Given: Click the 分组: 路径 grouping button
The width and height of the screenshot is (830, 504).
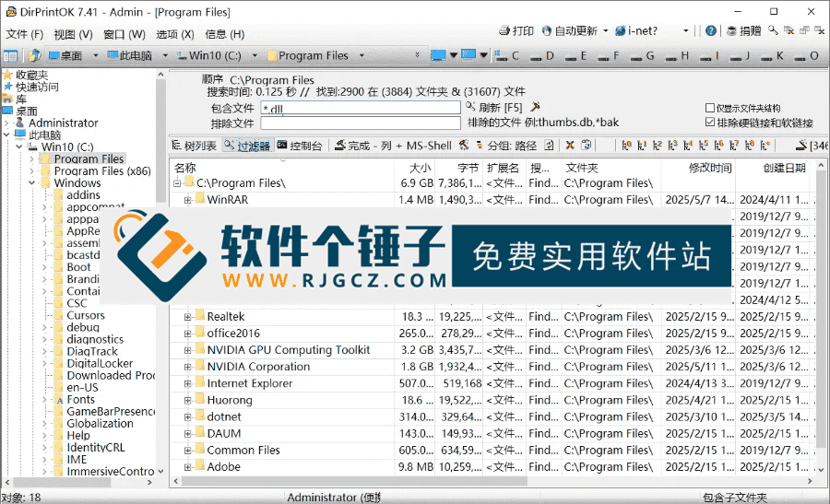Looking at the screenshot, I should point(506,146).
